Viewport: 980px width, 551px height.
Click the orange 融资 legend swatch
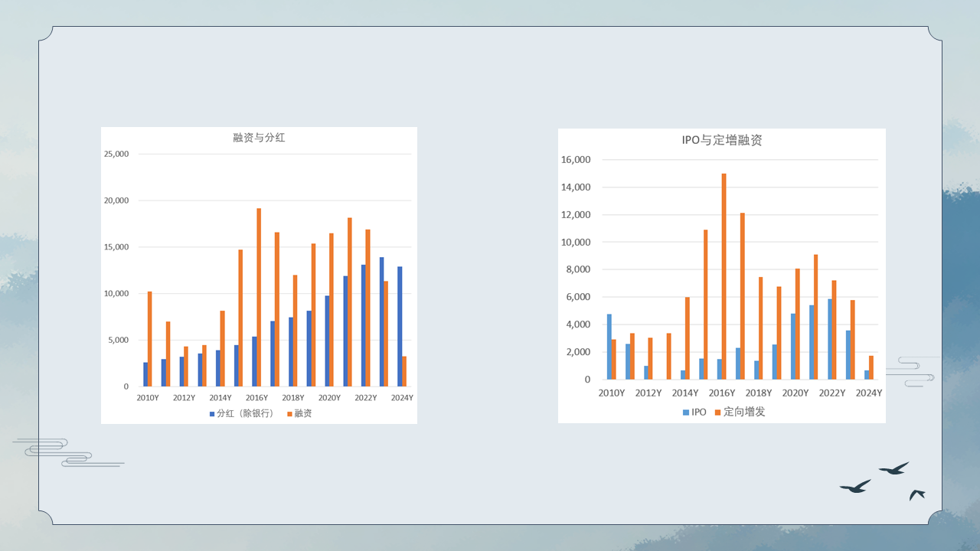point(289,414)
